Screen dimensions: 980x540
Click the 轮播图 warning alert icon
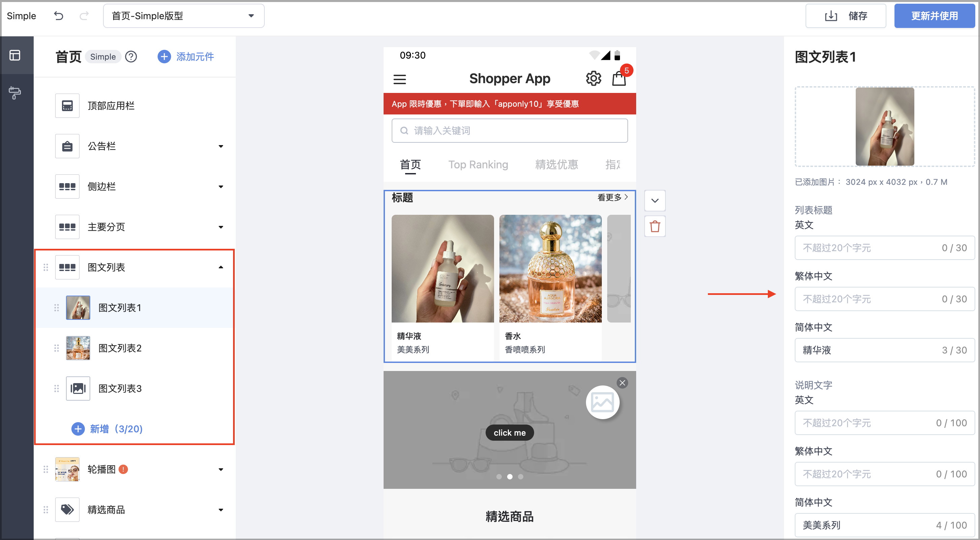(x=123, y=469)
